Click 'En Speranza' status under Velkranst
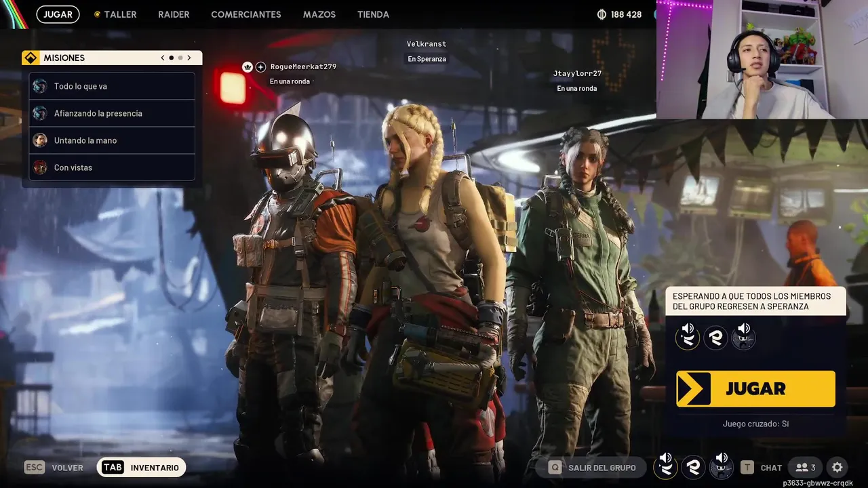 [x=427, y=59]
